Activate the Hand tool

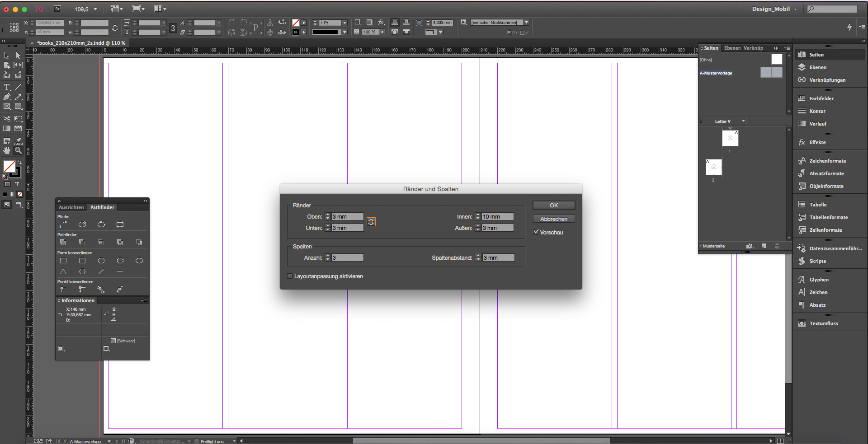tap(6, 150)
